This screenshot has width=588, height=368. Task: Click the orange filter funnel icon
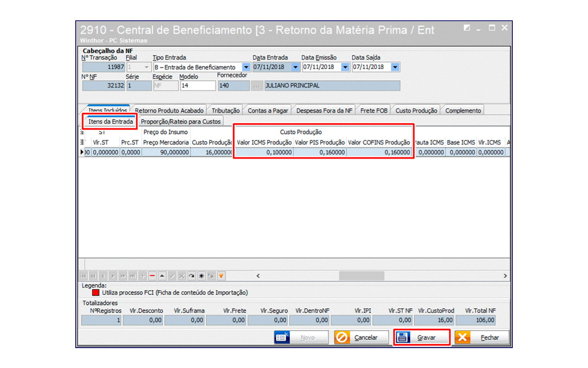point(220,276)
